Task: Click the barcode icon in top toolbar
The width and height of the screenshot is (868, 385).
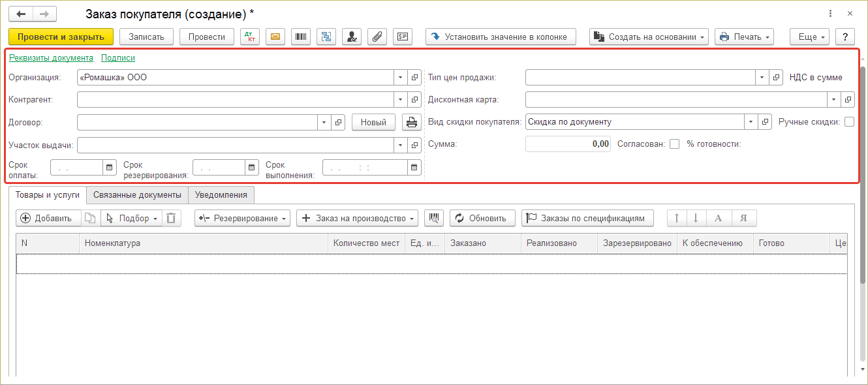Action: pos(300,37)
